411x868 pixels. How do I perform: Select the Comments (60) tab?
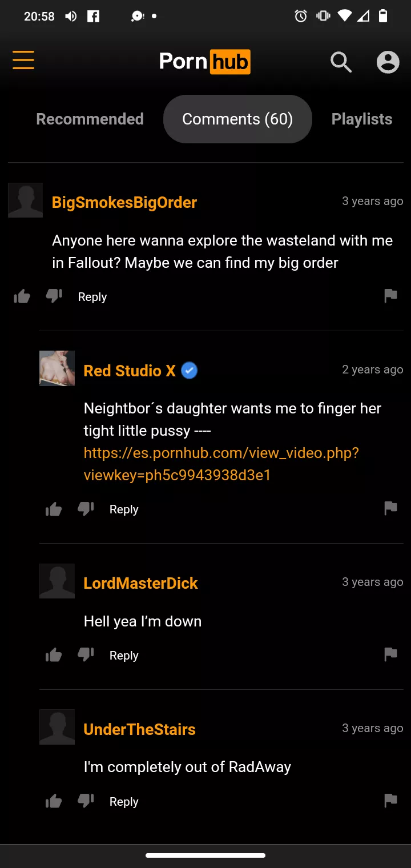pos(237,119)
